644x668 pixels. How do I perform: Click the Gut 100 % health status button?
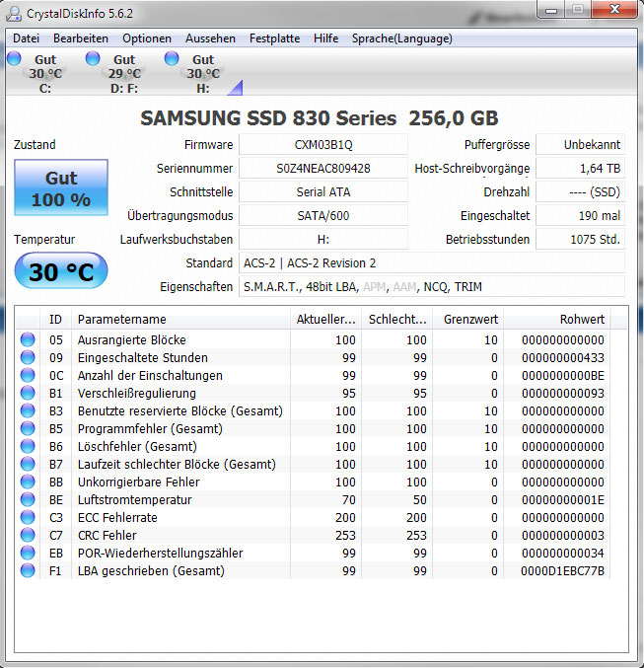(61, 187)
